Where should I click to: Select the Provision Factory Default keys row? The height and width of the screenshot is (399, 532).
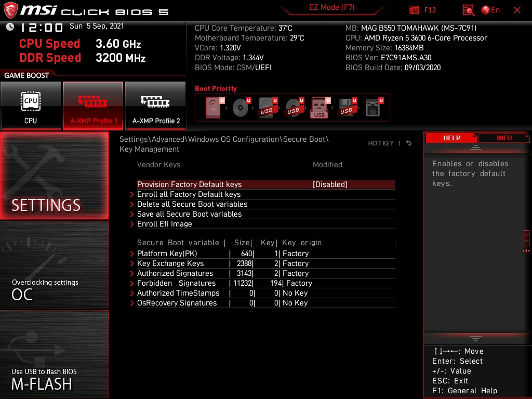click(x=266, y=184)
